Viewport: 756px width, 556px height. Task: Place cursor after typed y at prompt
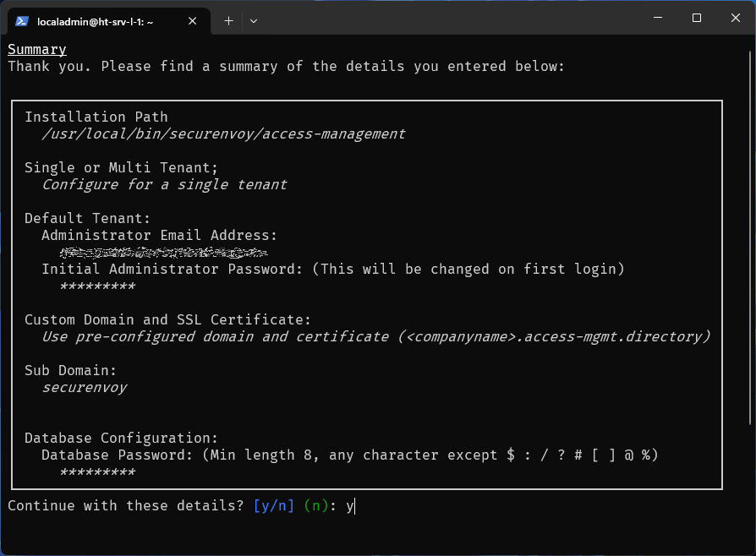[355, 505]
